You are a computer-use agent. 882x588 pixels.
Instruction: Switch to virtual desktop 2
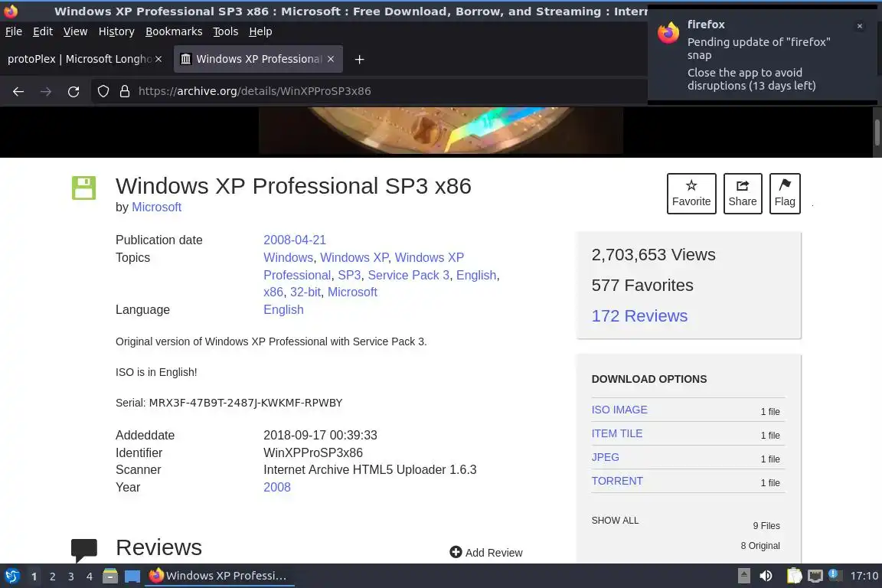[52, 577]
